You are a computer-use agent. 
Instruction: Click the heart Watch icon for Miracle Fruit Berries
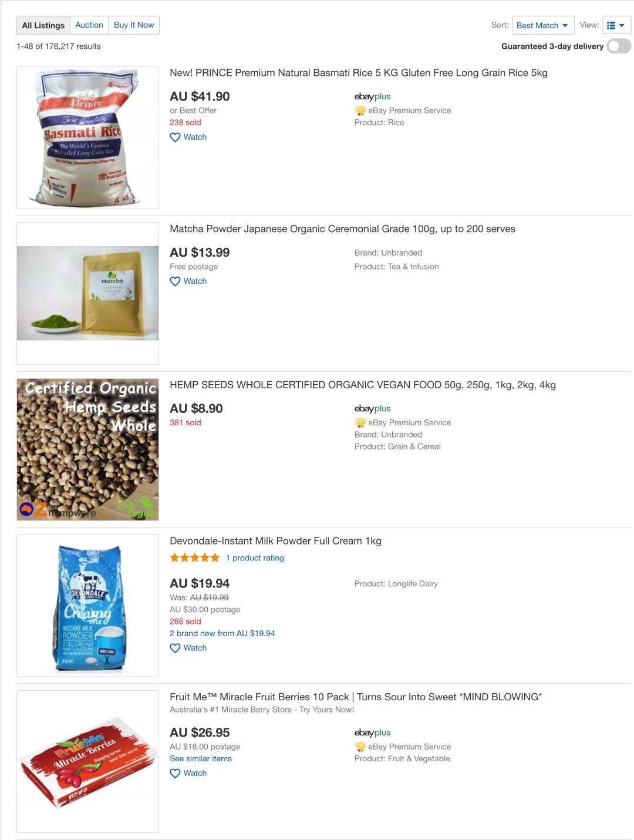[175, 774]
